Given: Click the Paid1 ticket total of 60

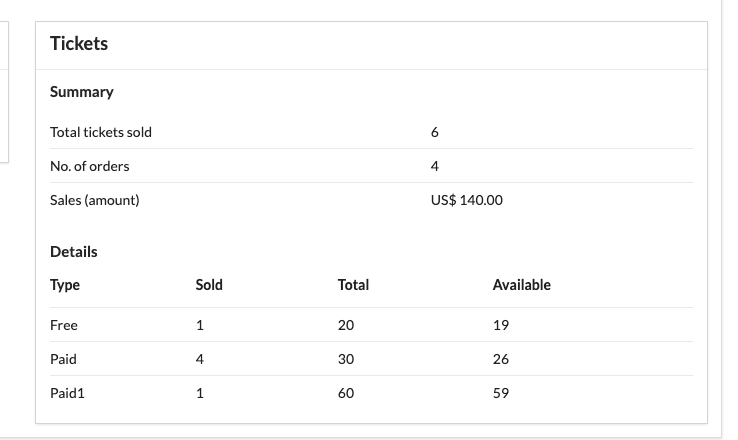Looking at the screenshot, I should pos(346,393).
